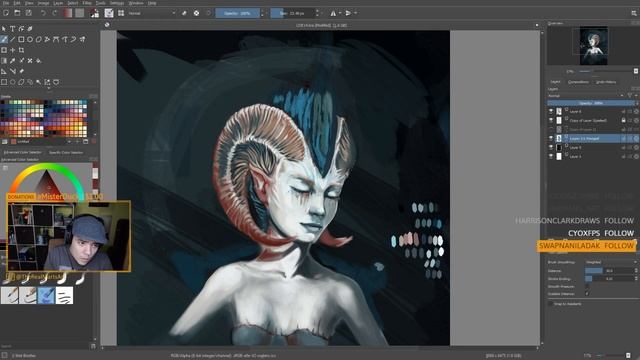Click the Overview panel canvas thumbnail
This screenshot has width=640, height=360.
point(593,45)
